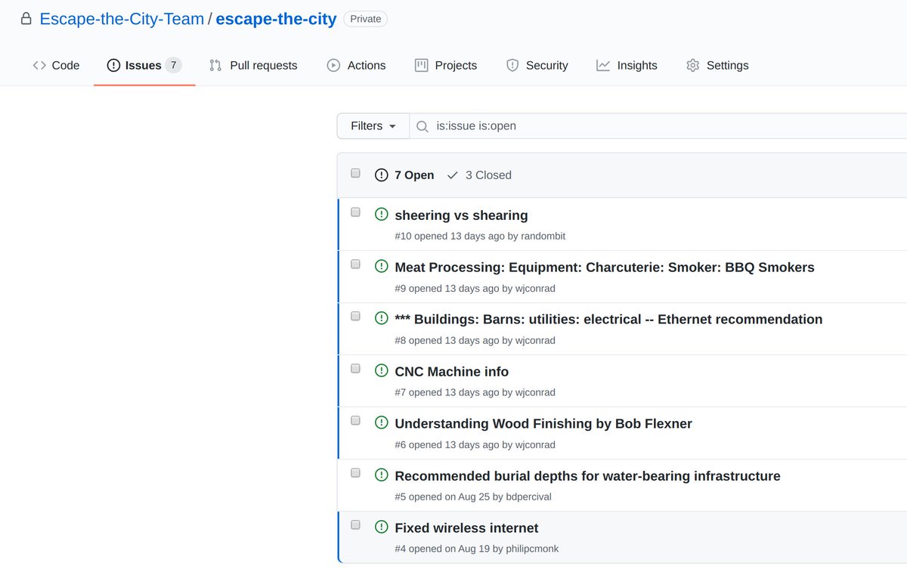The height and width of the screenshot is (588, 907).
Task: Open the 'Escape-the-City-Team' organization link
Action: 122,19
